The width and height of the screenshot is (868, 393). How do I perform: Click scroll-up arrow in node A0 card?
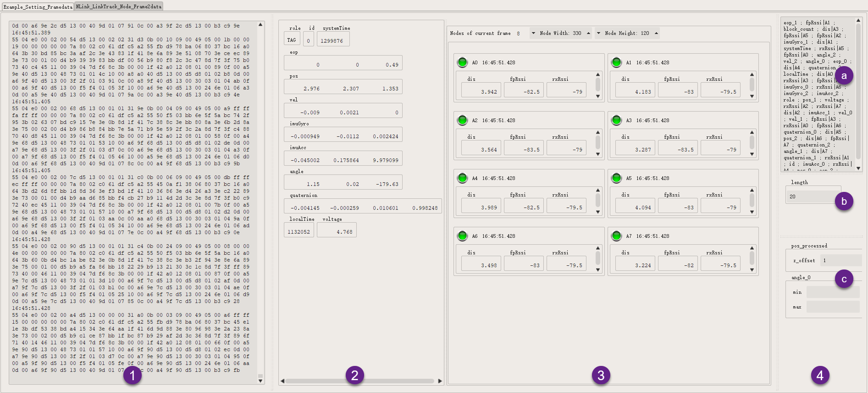(x=598, y=74)
